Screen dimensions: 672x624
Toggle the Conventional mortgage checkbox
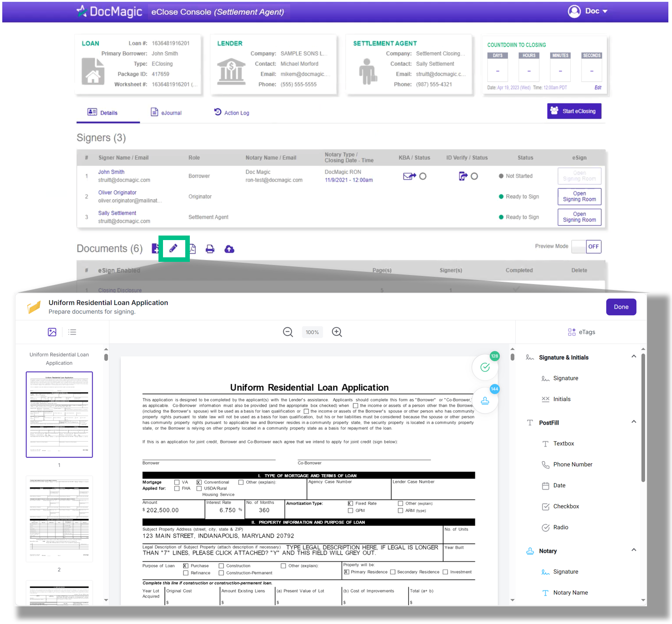tap(199, 482)
